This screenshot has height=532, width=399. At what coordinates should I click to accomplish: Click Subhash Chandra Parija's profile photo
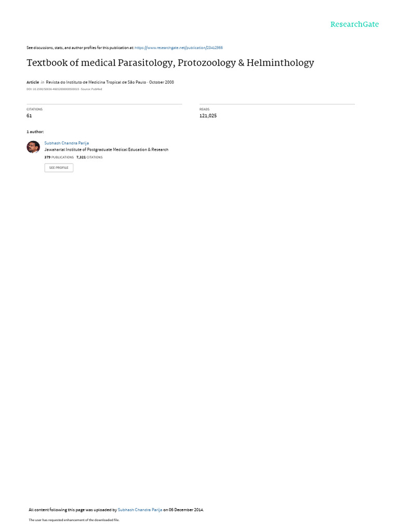click(33, 147)
